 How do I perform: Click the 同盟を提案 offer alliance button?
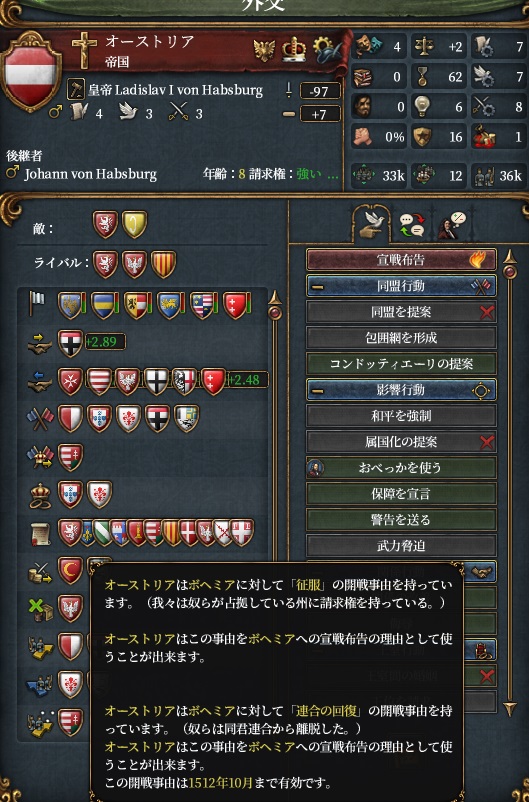coord(401,312)
